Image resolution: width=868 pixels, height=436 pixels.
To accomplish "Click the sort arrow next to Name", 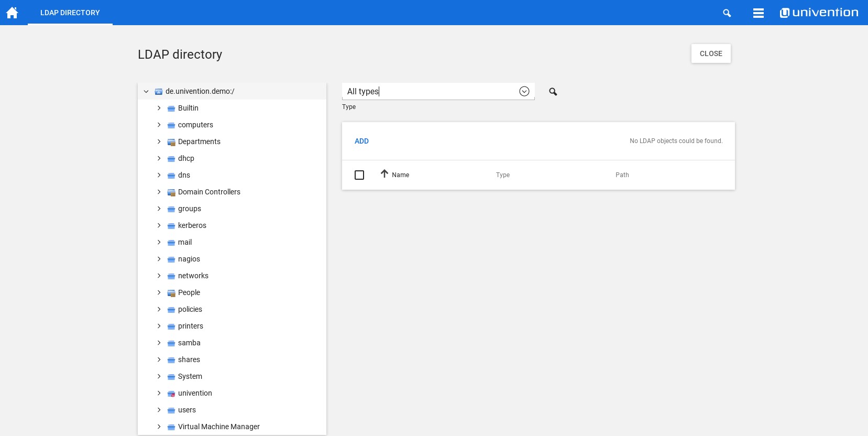I will 384,174.
